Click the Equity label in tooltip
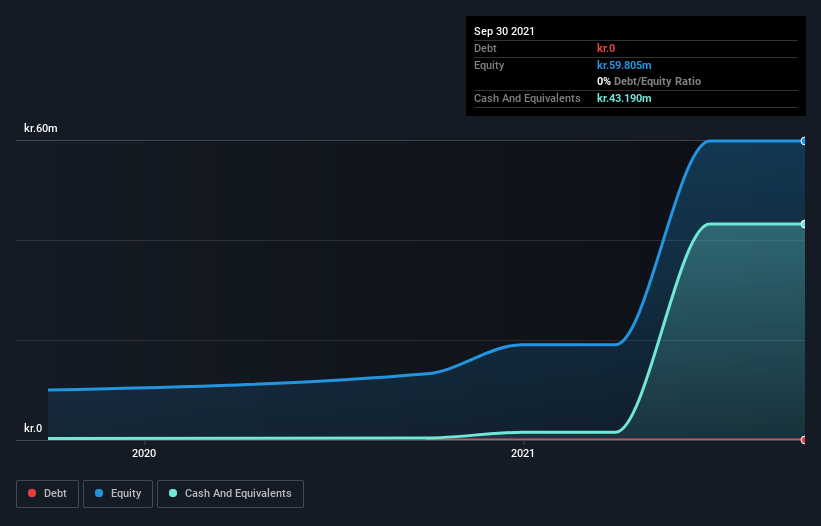Viewport: 821px width, 526px height. pyautogui.click(x=489, y=65)
